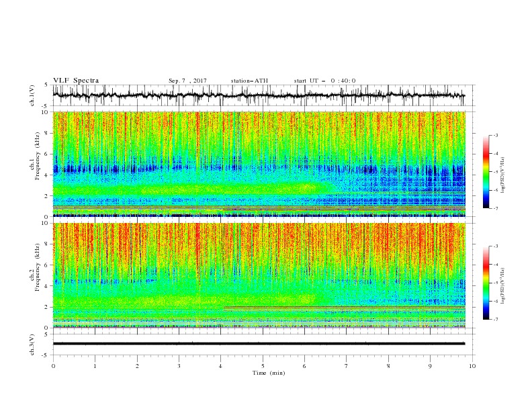Click the ch.3 flat black waveform trace
532x411 pixels.
[259, 344]
